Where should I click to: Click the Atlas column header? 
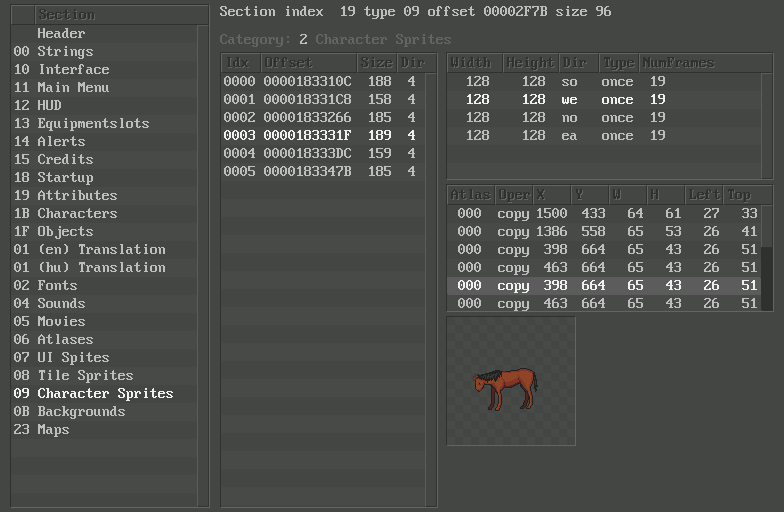pos(469,194)
